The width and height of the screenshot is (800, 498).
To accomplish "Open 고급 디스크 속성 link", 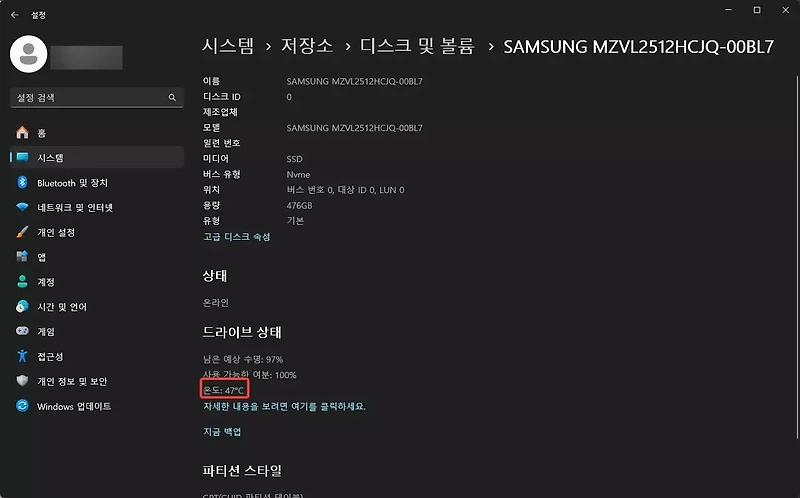I will point(237,237).
